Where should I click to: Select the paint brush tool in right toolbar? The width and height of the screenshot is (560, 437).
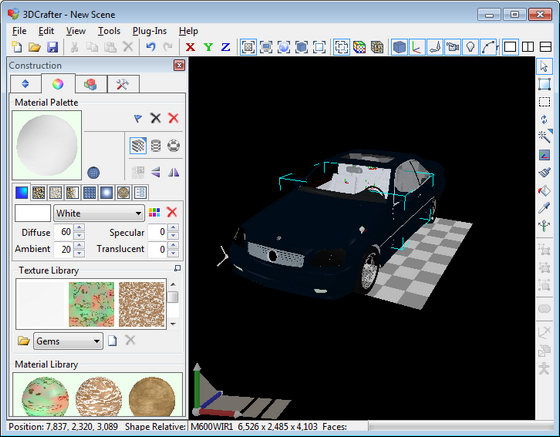coord(544,173)
